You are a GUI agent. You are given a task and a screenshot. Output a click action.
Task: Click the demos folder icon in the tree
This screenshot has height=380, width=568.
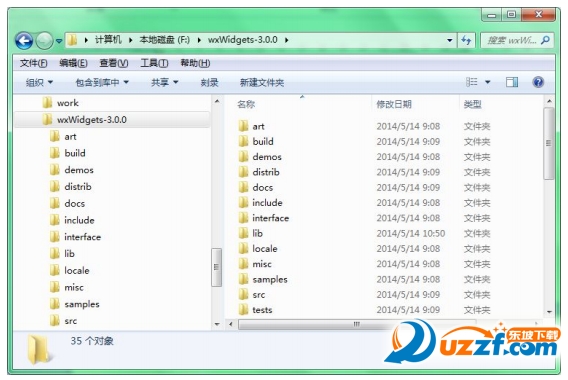(55, 170)
